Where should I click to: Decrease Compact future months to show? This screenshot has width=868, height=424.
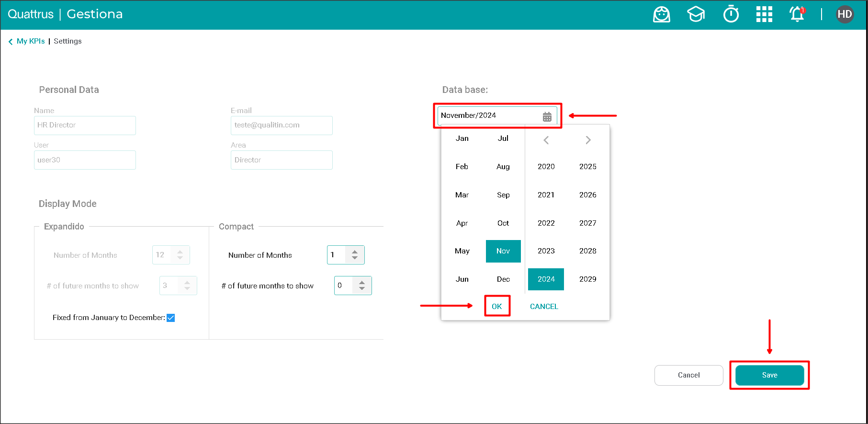[x=362, y=289]
